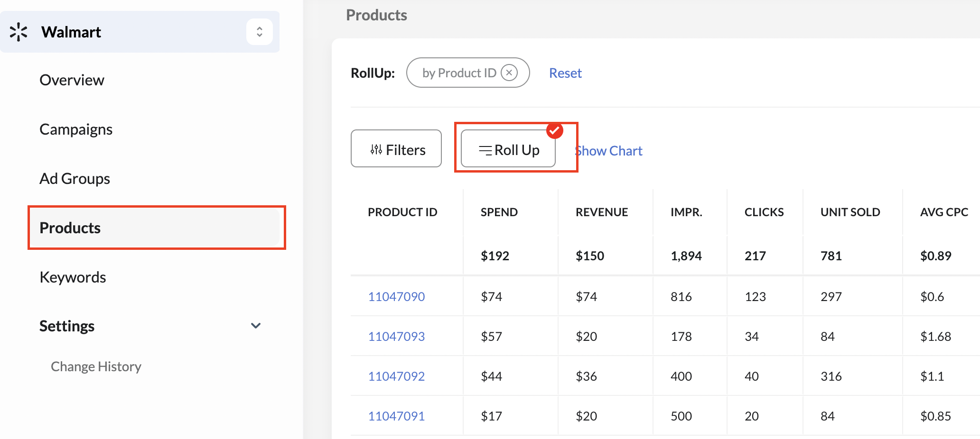Screen dimensions: 980x439
Task: Click impressions value 500
Action: pyautogui.click(x=681, y=416)
